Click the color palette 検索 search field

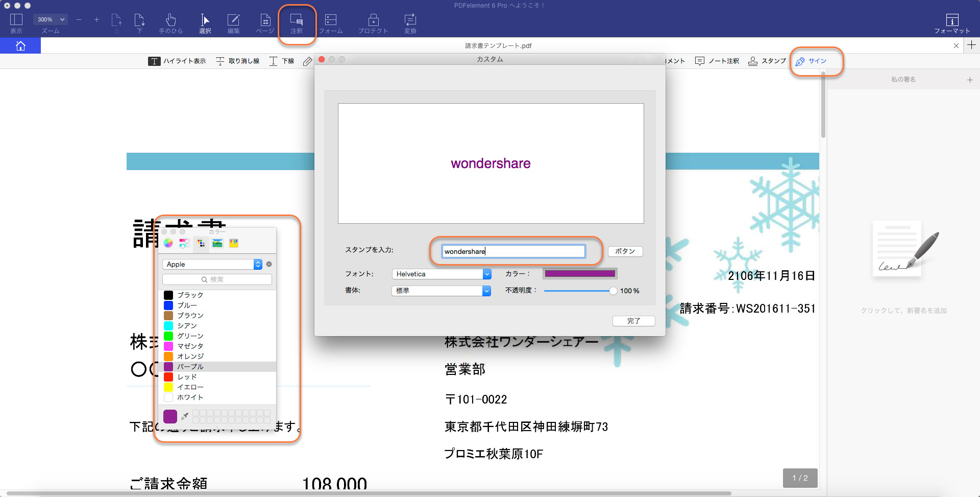[217, 279]
